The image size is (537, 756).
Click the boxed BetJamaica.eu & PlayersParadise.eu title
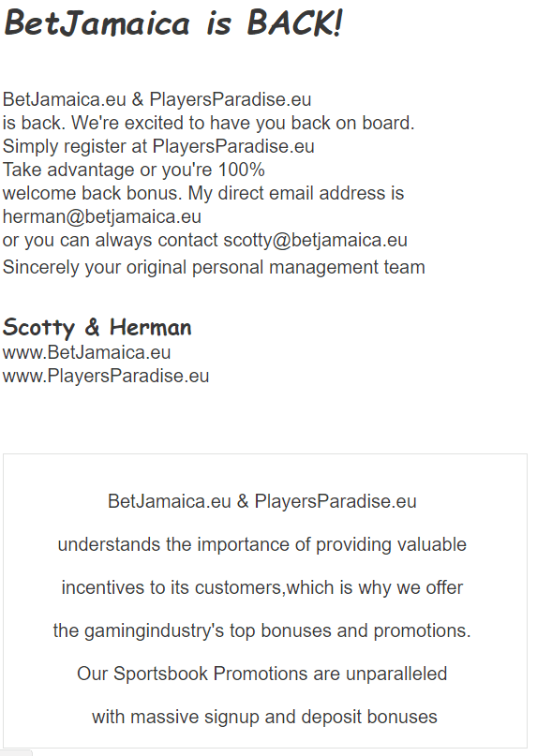tap(262, 501)
